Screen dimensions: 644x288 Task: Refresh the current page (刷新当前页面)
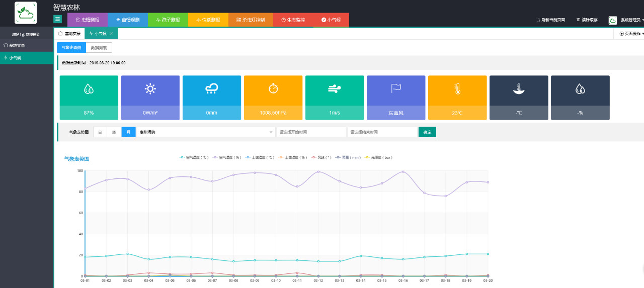[x=550, y=20]
